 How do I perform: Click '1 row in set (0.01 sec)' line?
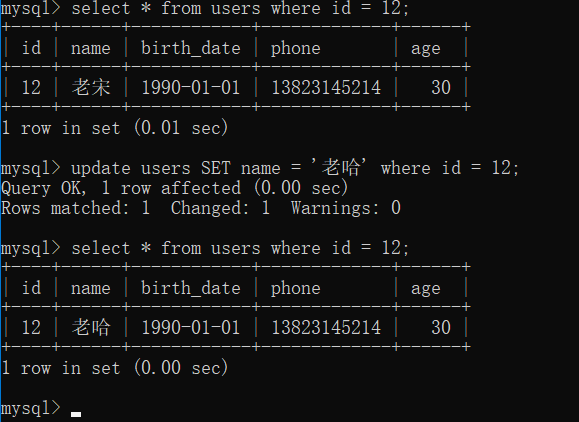pos(114,128)
